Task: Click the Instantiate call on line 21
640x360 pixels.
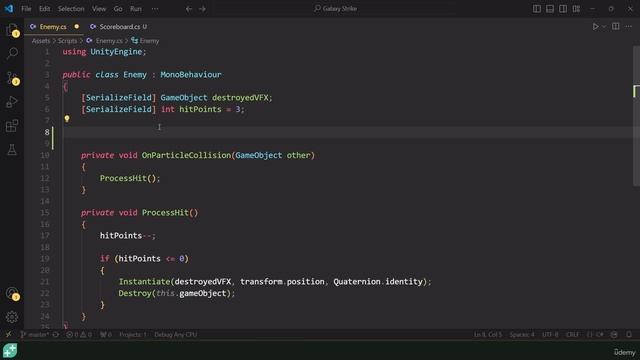Action: point(144,282)
